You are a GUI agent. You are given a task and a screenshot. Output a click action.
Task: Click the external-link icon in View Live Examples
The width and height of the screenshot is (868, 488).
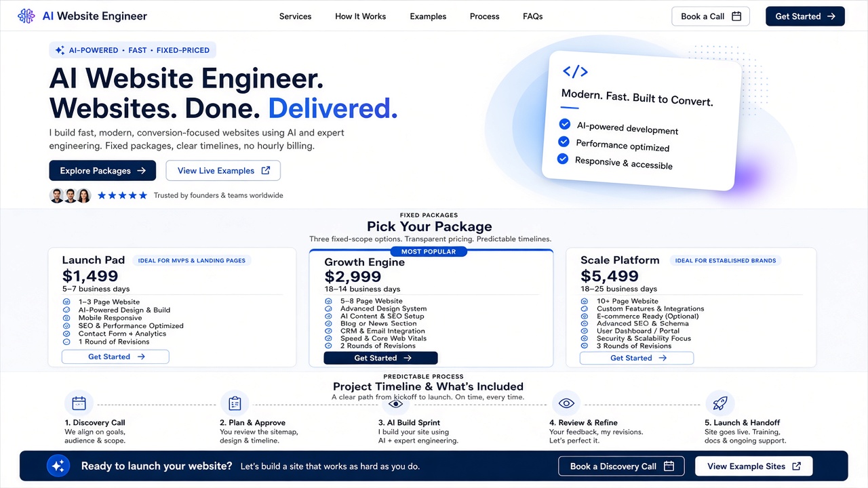(x=266, y=171)
